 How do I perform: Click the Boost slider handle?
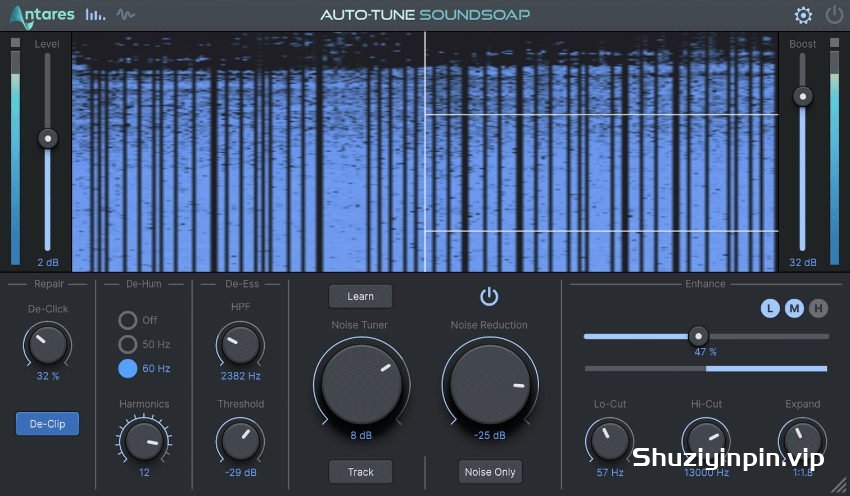pos(803,97)
